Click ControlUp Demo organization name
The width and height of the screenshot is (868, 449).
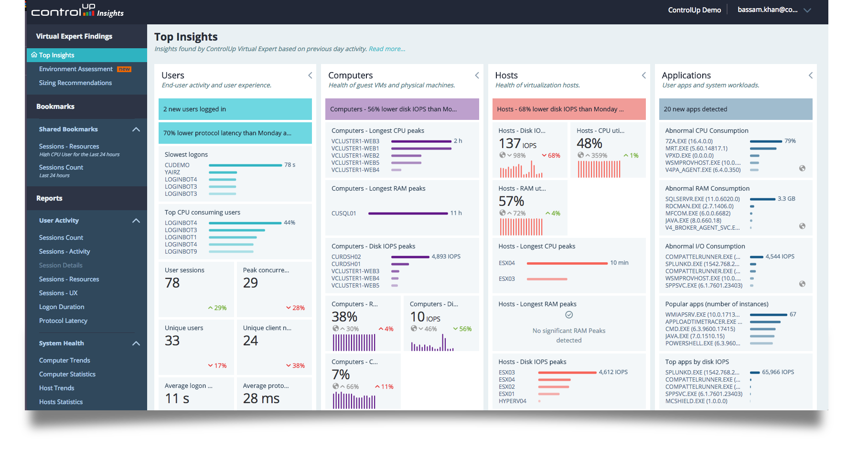point(695,10)
